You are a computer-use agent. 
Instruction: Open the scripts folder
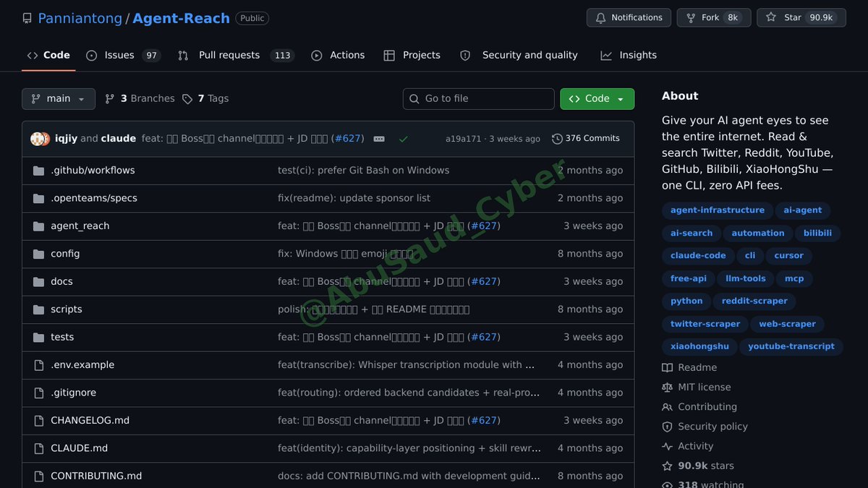coord(67,309)
